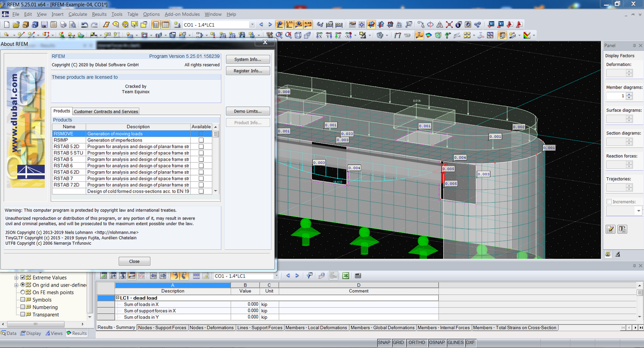
Task: Collapse the LC1 - dead load row group
Action: pos(117,298)
